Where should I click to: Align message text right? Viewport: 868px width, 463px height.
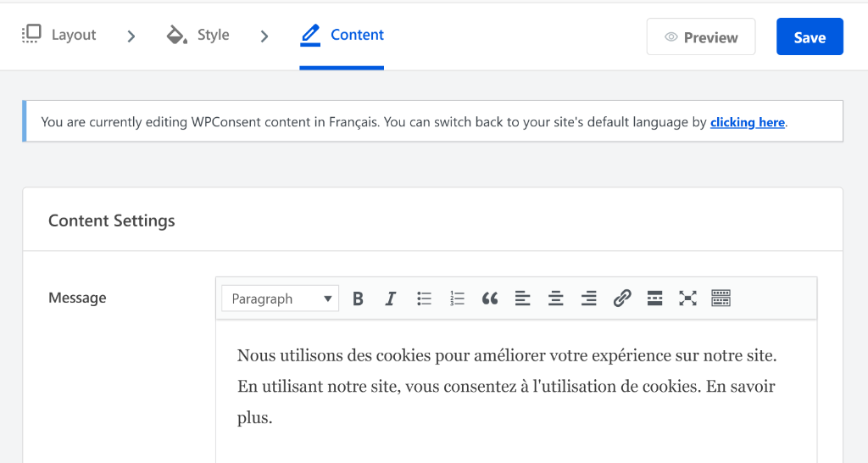click(589, 298)
